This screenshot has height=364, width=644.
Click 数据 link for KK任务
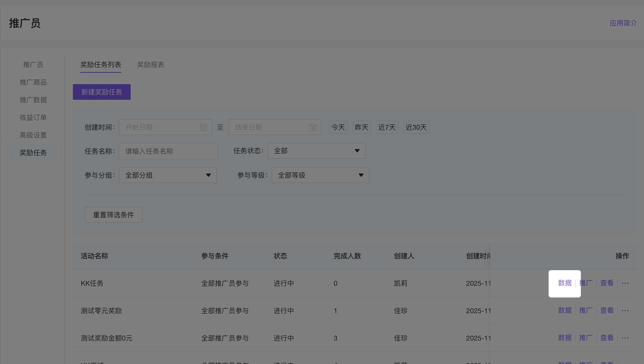[564, 283]
